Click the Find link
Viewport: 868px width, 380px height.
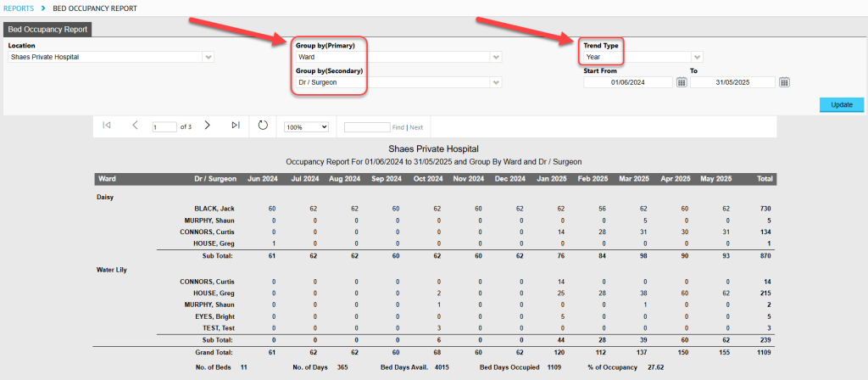tap(398, 127)
